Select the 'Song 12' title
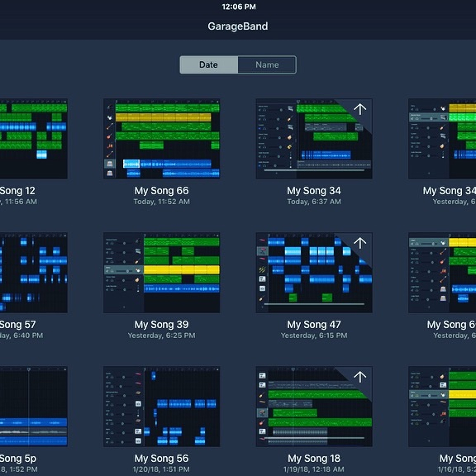Image resolution: width=476 pixels, height=476 pixels. 17,191
